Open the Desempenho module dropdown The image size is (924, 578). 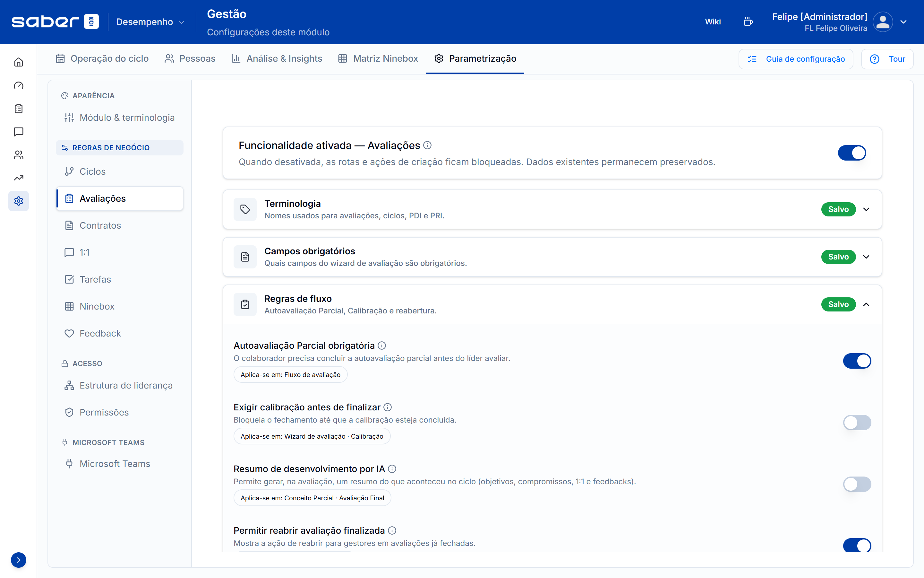tap(150, 22)
